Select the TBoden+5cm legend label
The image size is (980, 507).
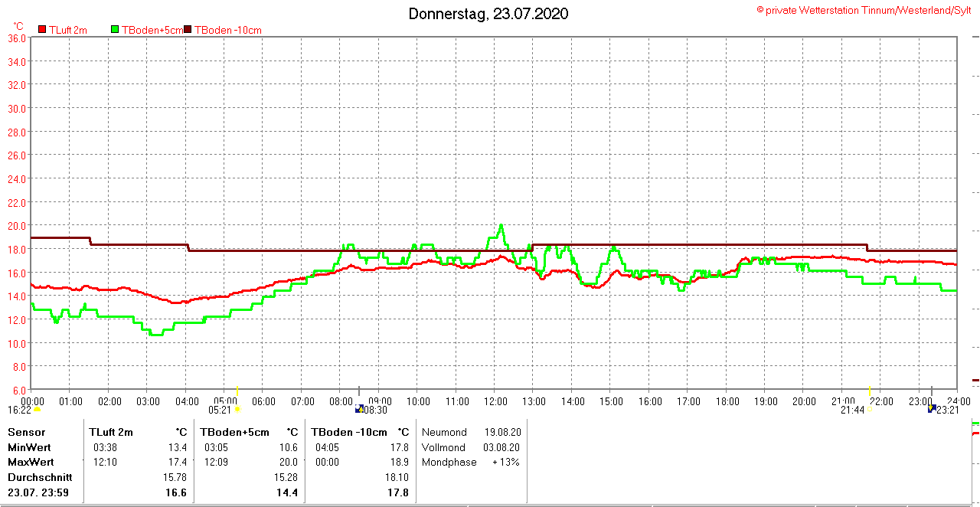(x=152, y=30)
